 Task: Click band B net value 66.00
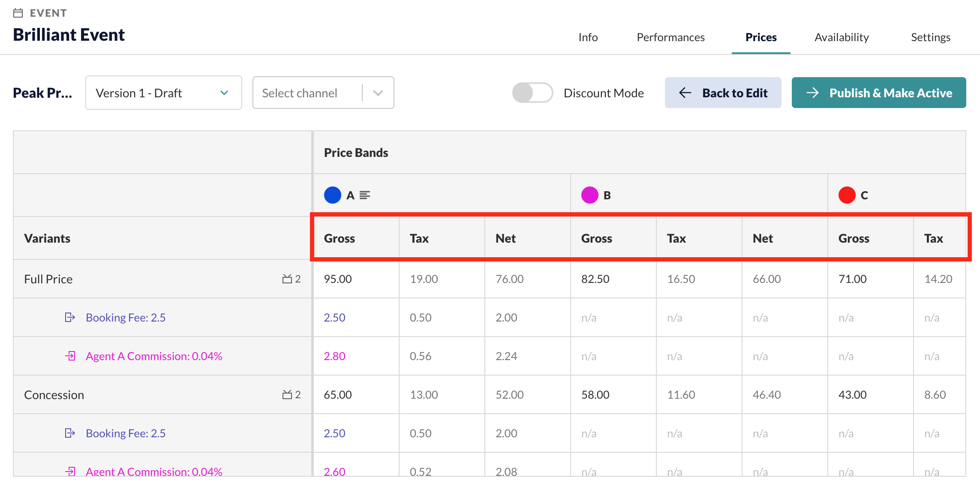pos(767,279)
